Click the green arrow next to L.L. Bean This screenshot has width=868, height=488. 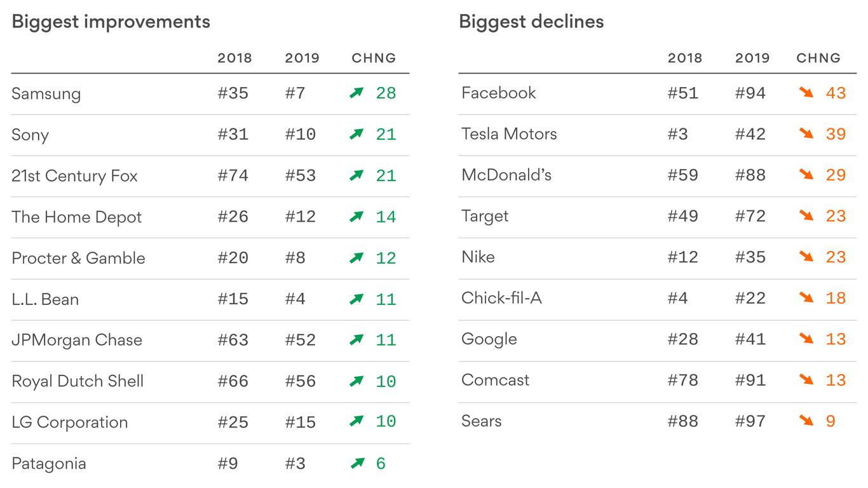tap(356, 299)
